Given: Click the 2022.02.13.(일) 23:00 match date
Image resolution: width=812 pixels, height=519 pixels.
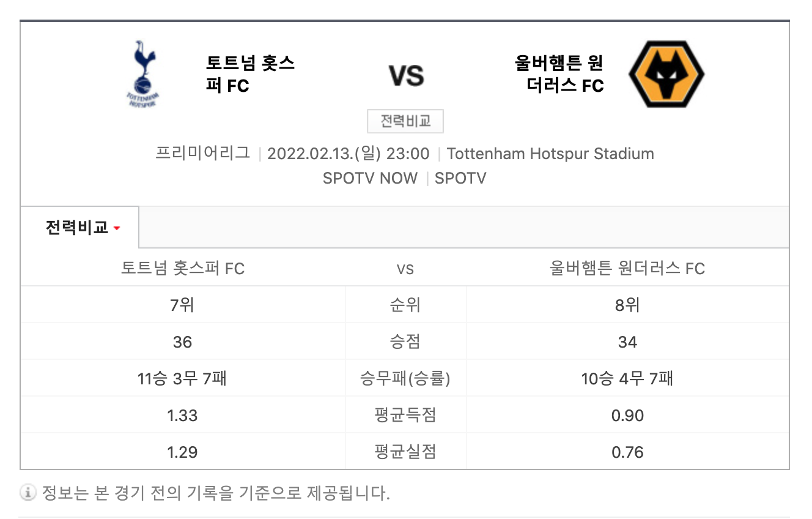Looking at the screenshot, I should [349, 153].
